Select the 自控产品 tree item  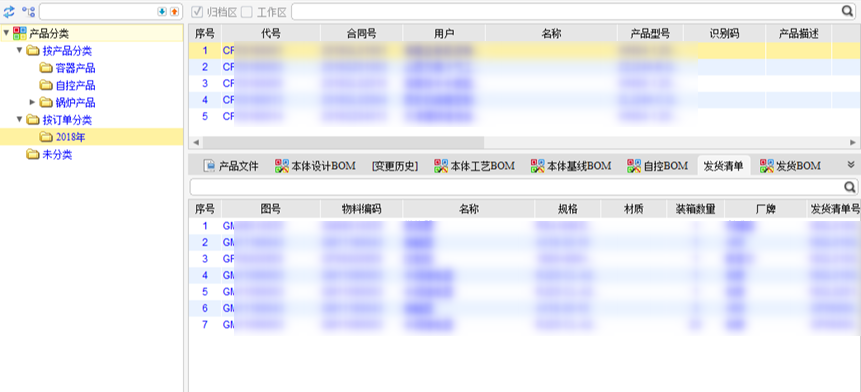[75, 85]
